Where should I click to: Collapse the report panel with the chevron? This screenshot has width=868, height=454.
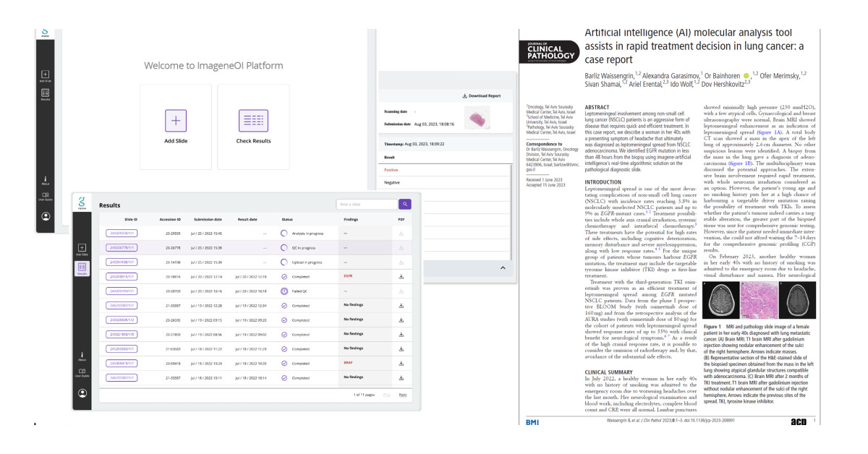tap(502, 267)
